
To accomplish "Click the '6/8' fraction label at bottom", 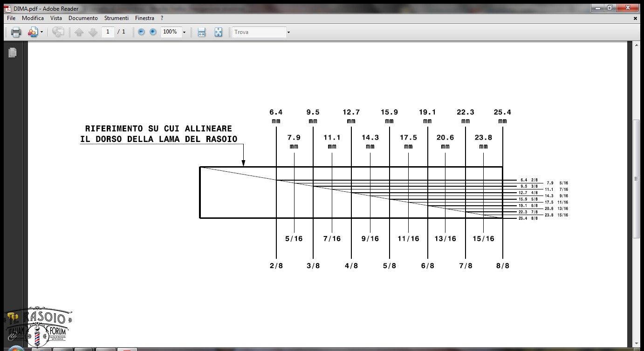I will click(427, 266).
